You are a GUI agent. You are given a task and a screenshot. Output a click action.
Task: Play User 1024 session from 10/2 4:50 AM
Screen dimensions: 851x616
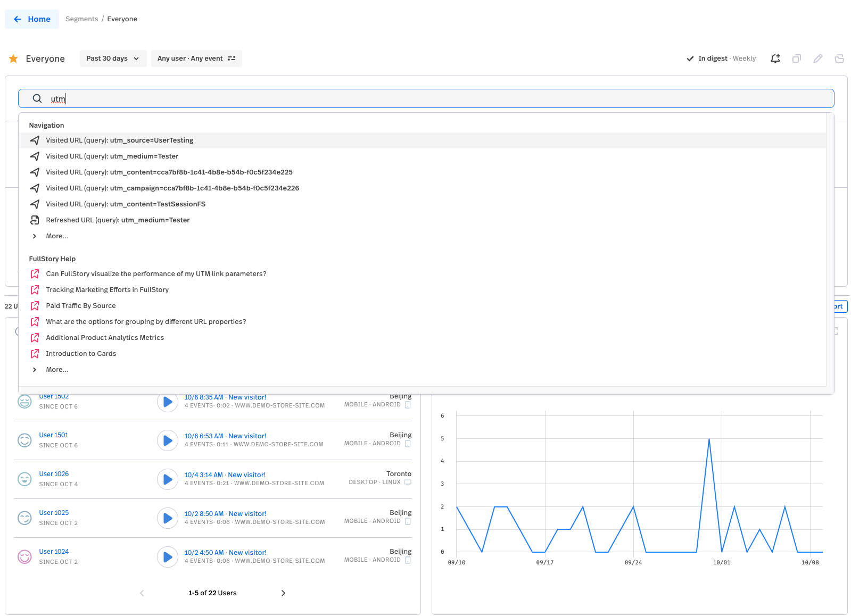pos(168,557)
